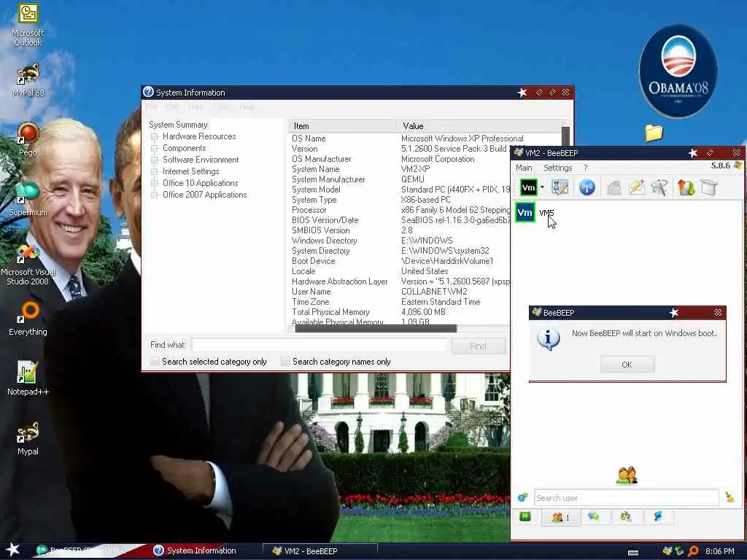Toggle Search category names only checkbox
Viewport: 747px width, 560px height.
[x=285, y=362]
